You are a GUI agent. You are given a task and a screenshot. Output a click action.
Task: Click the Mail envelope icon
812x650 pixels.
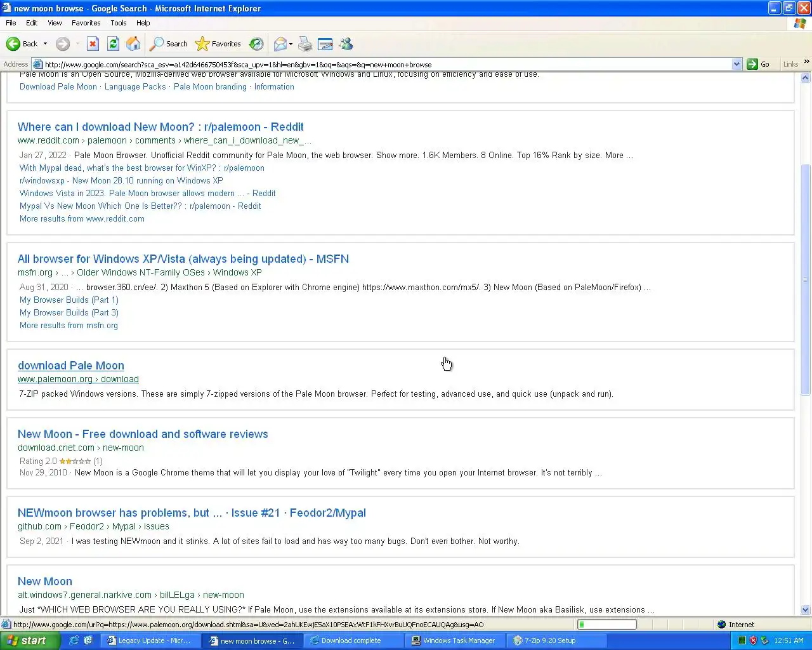pos(280,44)
